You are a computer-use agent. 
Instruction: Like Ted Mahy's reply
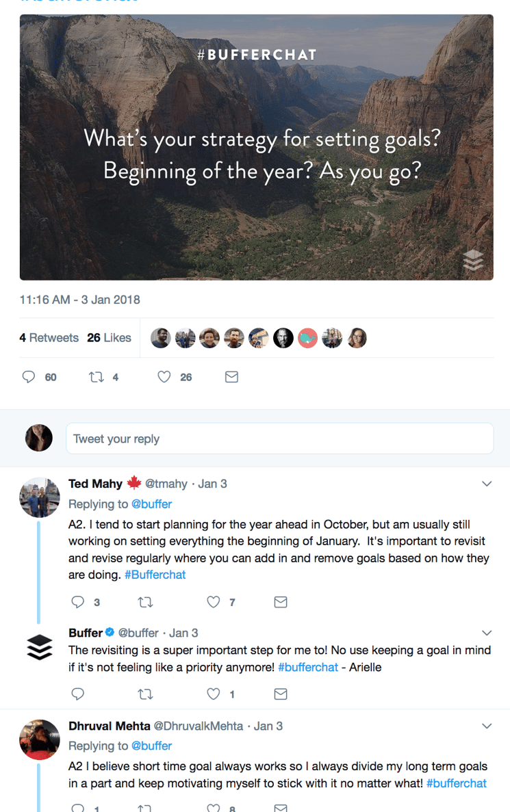click(214, 602)
